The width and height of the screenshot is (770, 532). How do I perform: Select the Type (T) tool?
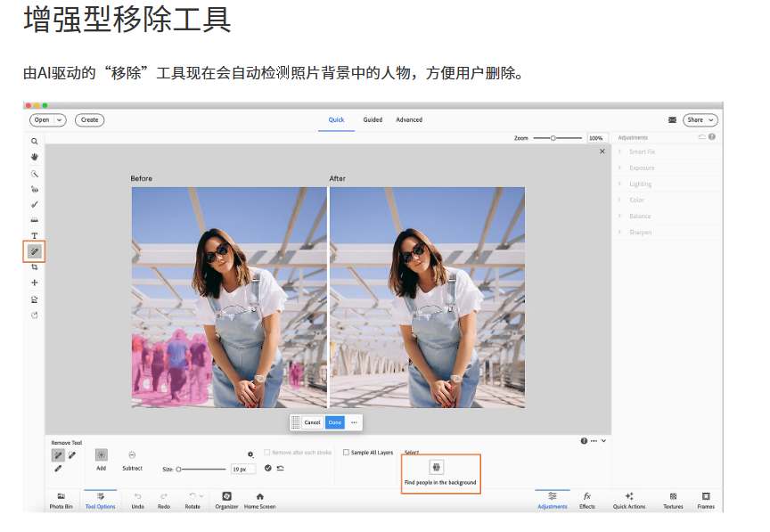point(35,235)
